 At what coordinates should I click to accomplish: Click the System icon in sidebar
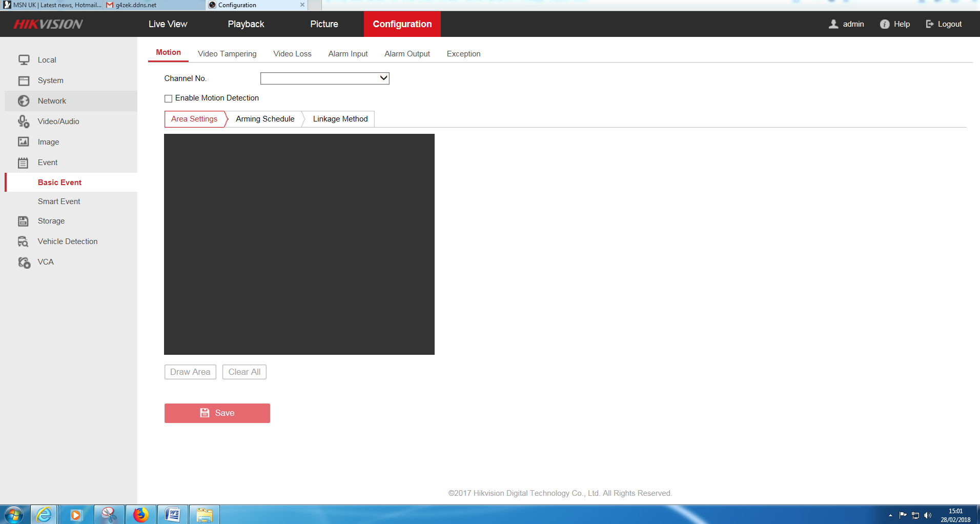pyautogui.click(x=24, y=80)
